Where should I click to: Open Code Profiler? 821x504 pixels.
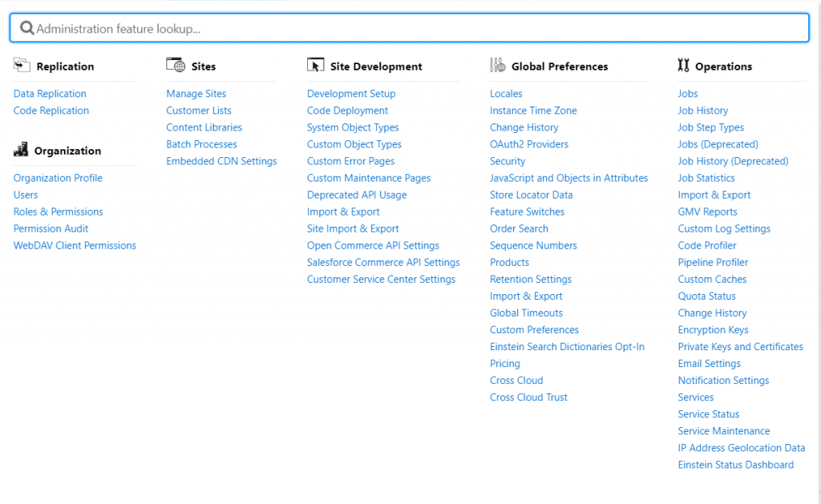pyautogui.click(x=707, y=245)
